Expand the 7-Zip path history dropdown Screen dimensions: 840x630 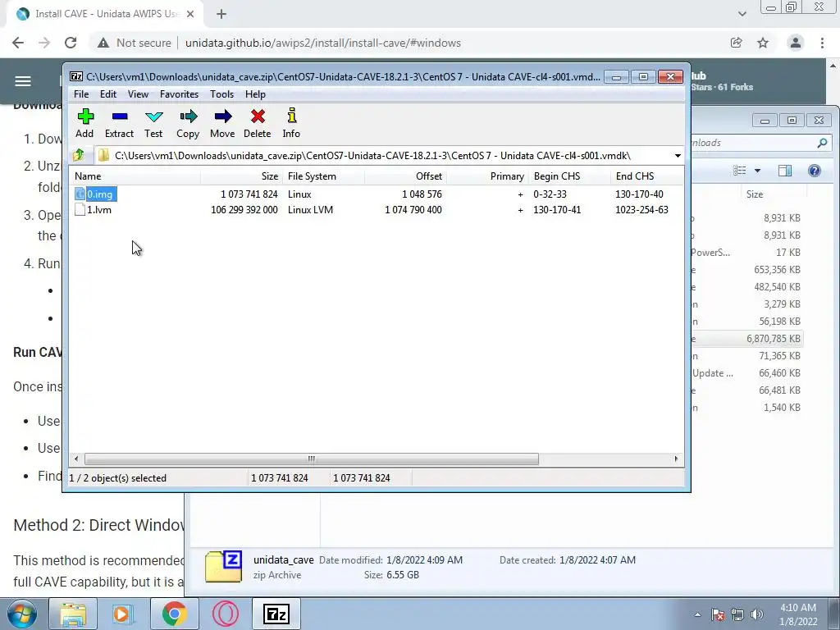click(x=678, y=156)
